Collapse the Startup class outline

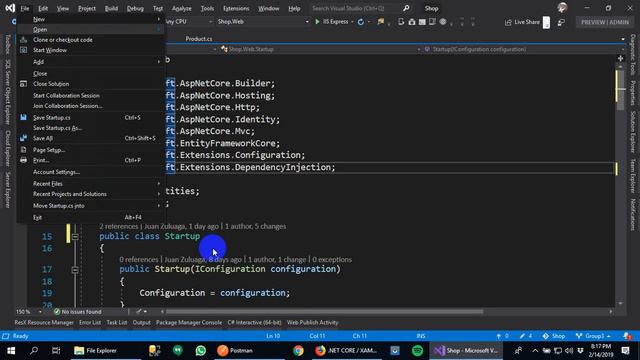(x=75, y=236)
